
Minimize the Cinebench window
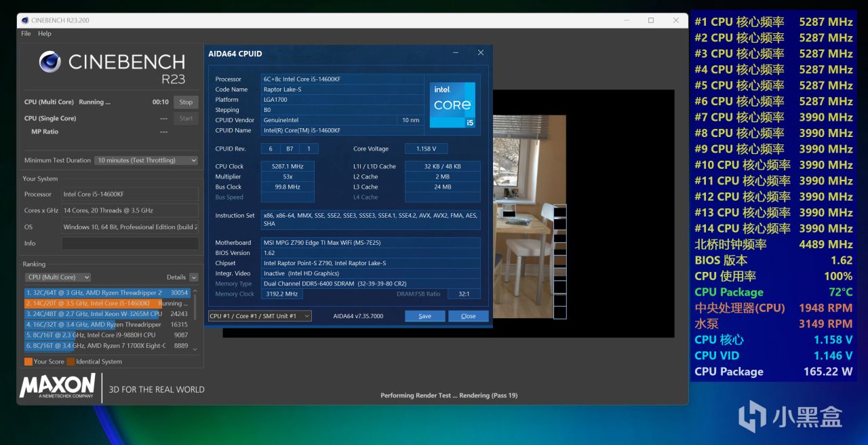pyautogui.click(x=625, y=20)
